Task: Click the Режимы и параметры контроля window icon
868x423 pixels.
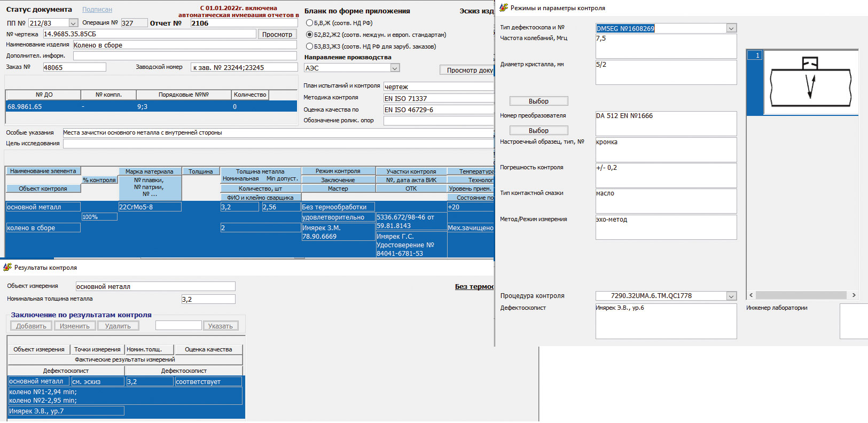Action: 503,7
